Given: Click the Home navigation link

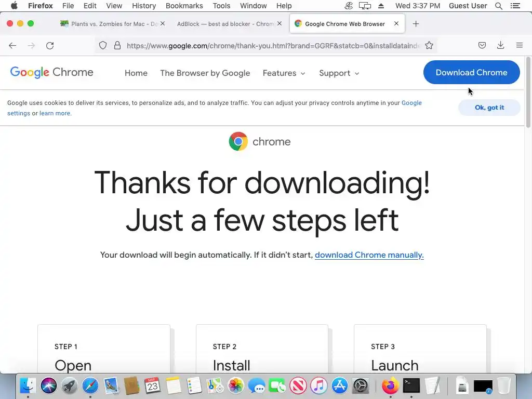Looking at the screenshot, I should click(x=136, y=73).
